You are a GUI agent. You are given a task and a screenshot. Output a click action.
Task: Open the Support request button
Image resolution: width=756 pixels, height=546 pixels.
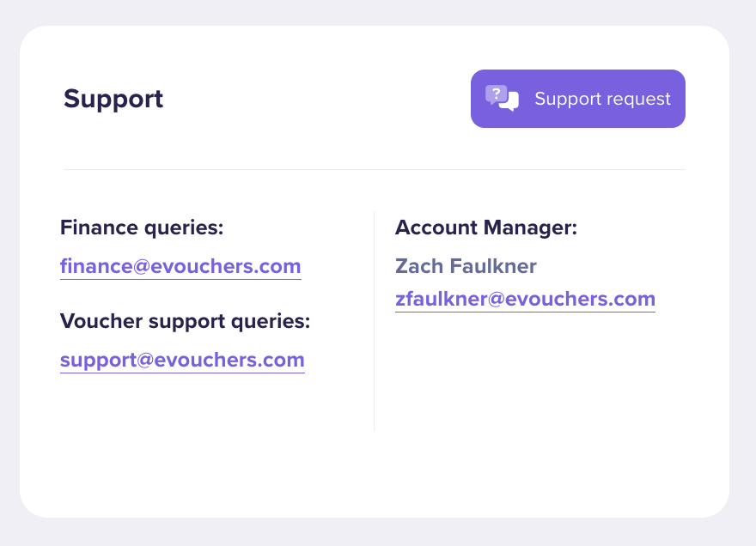coord(577,99)
